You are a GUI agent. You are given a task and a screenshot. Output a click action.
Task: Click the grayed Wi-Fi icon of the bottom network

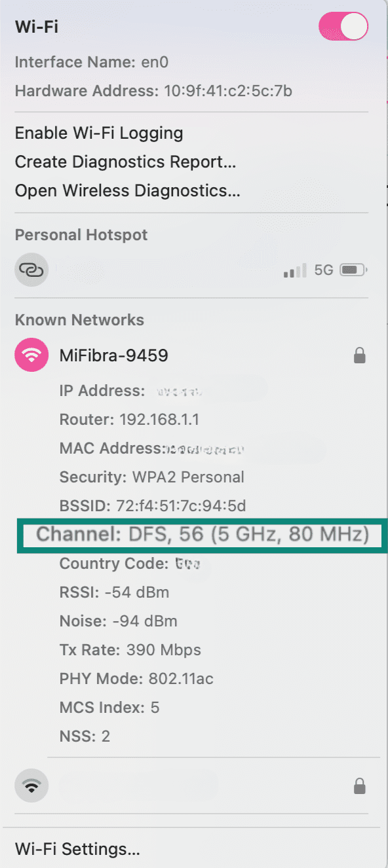(31, 786)
